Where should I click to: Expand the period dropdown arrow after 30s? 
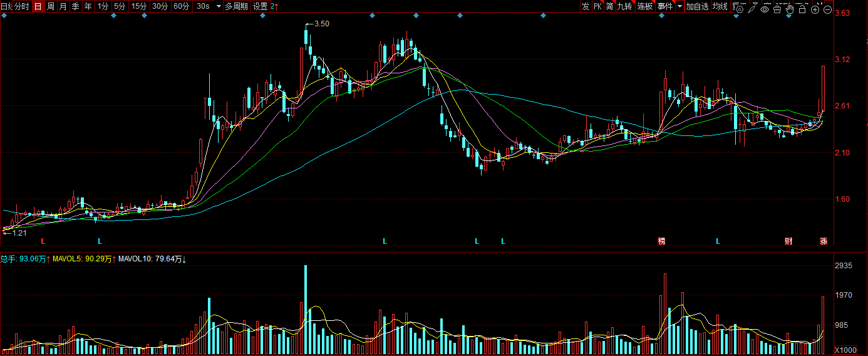[x=219, y=6]
